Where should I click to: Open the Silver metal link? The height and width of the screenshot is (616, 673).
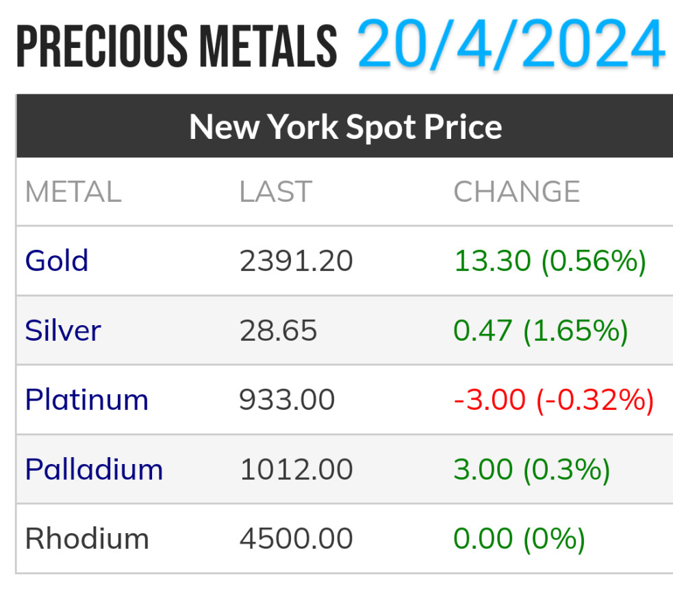(63, 331)
